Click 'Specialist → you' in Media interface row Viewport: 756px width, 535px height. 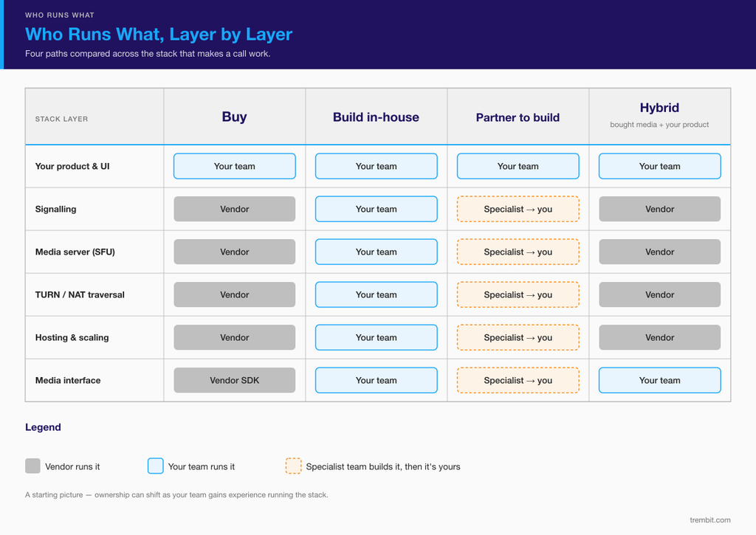pos(518,380)
